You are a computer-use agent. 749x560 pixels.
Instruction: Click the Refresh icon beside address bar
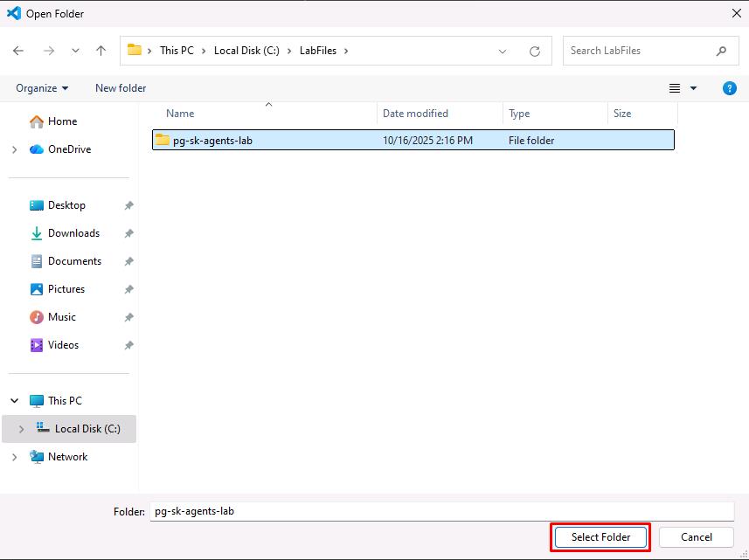pyautogui.click(x=535, y=52)
